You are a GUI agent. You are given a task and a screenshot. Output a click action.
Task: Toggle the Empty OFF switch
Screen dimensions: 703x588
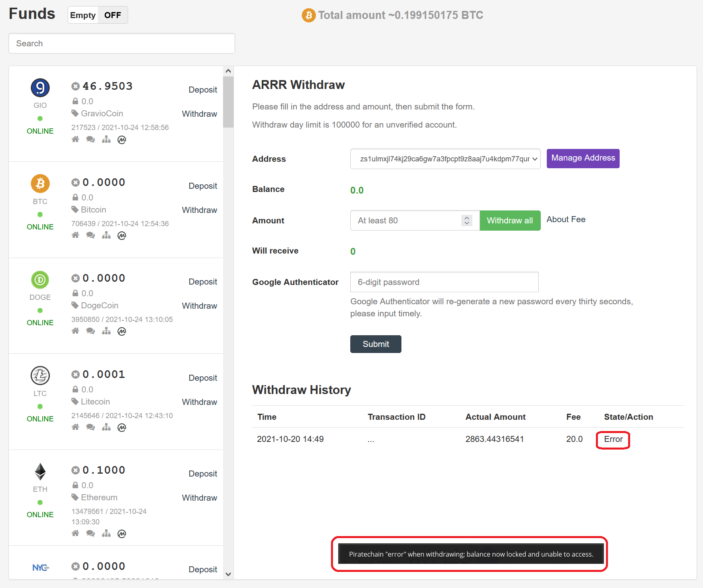98,15
